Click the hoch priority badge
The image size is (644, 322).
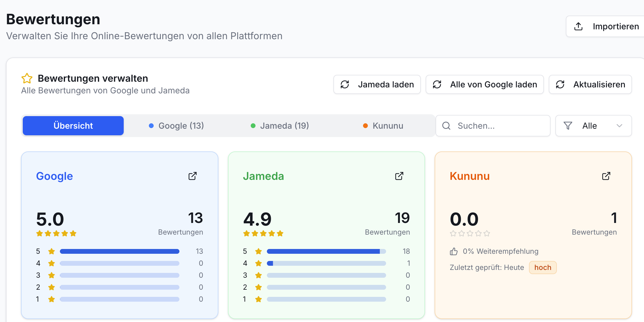coord(543,268)
